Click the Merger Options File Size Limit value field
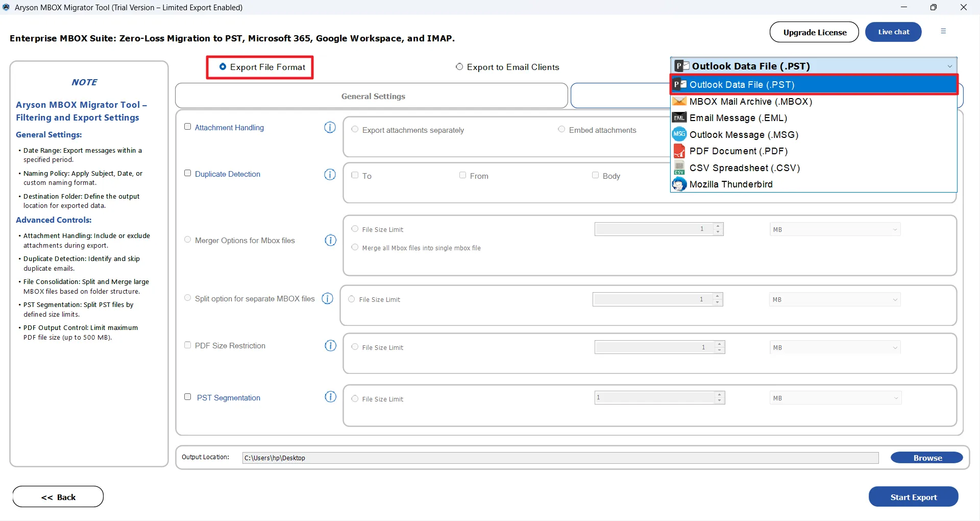This screenshot has width=980, height=521. 654,229
